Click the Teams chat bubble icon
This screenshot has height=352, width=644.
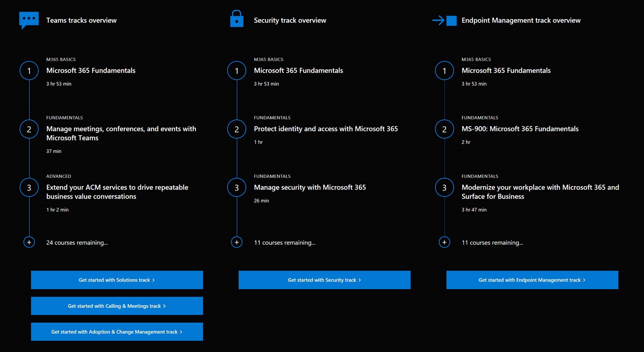coord(29,20)
